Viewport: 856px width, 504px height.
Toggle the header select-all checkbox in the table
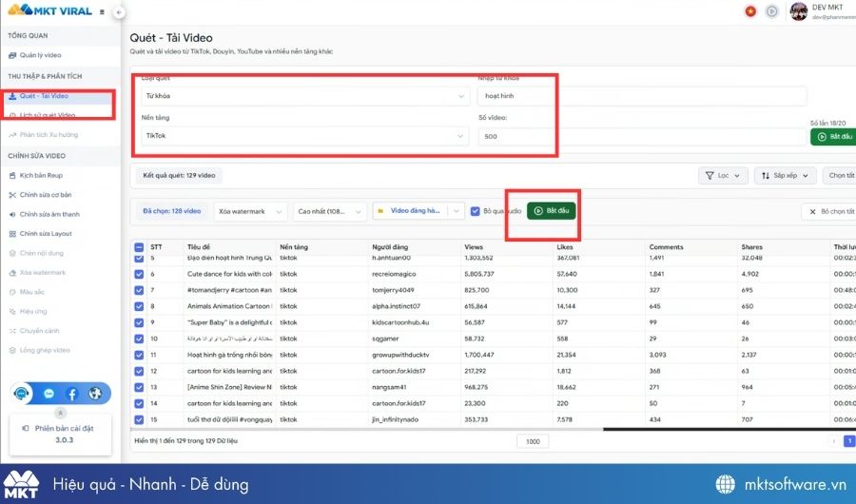coord(139,247)
